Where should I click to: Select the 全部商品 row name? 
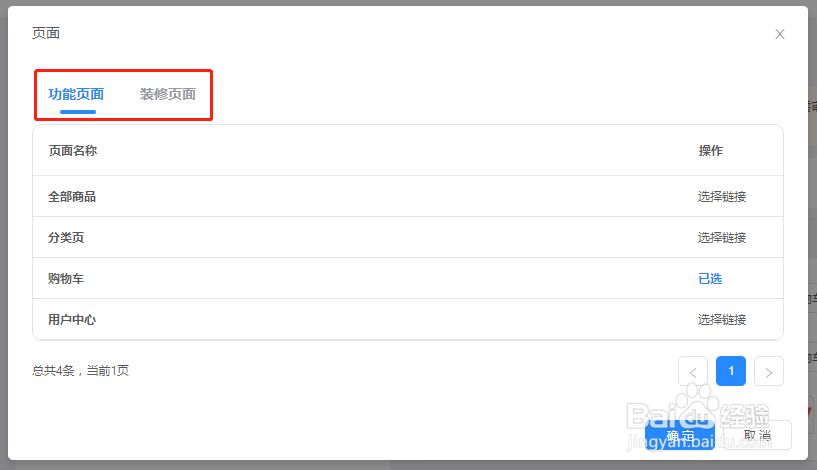72,196
